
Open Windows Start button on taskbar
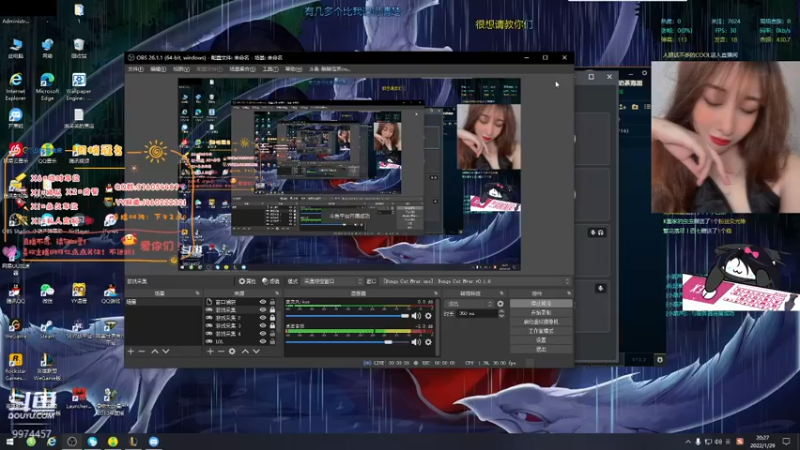tap(9, 441)
